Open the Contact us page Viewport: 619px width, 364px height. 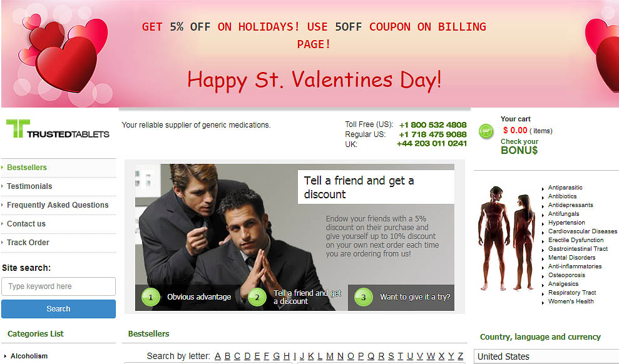point(26,224)
